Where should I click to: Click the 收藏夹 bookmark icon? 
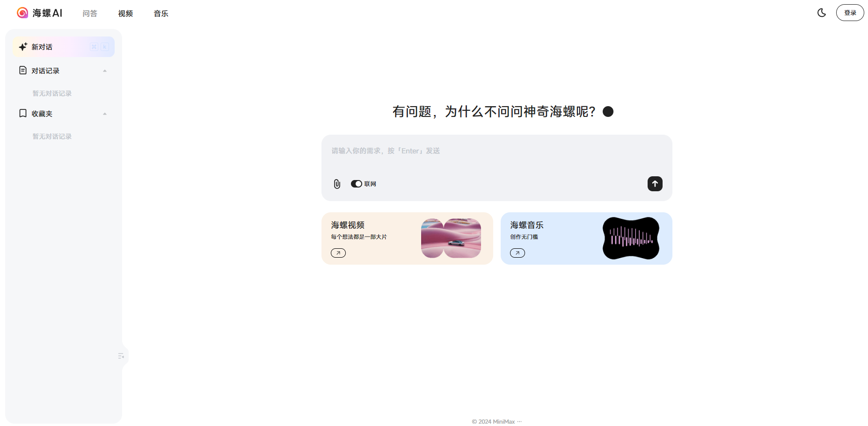click(x=23, y=113)
